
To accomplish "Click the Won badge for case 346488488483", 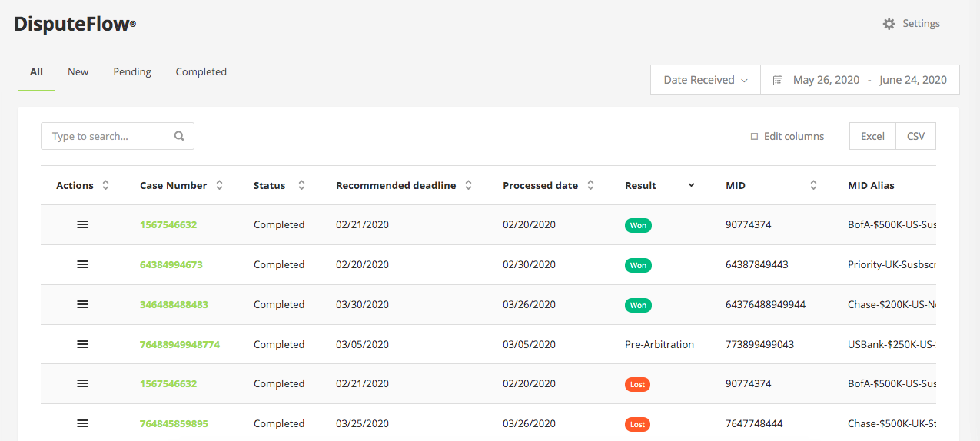I will point(638,305).
